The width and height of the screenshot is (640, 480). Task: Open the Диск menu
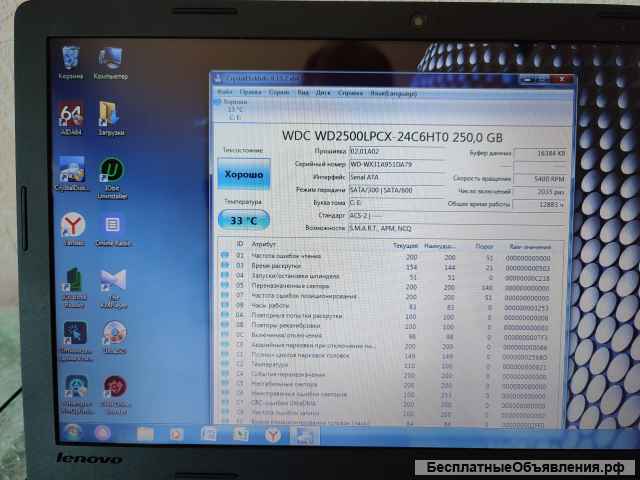click(x=323, y=92)
